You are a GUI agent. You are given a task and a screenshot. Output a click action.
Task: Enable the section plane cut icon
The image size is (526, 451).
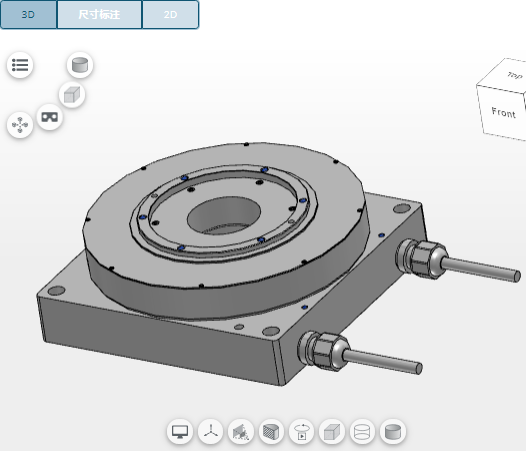(241, 432)
